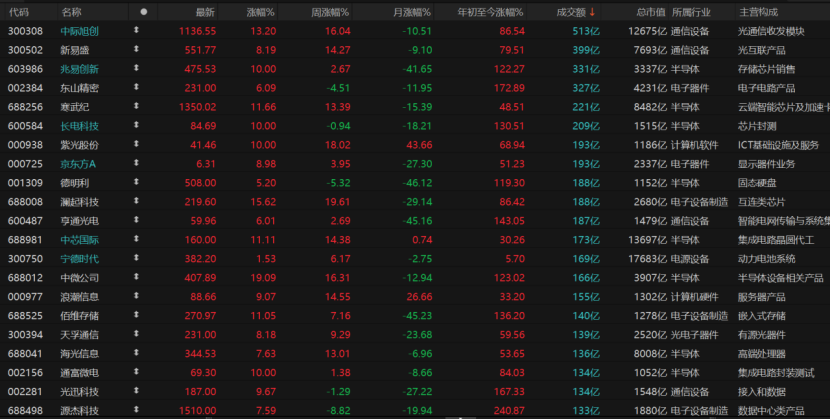Click the pin icon in the 海光信息 row
This screenshot has height=420, width=831.
[x=136, y=354]
